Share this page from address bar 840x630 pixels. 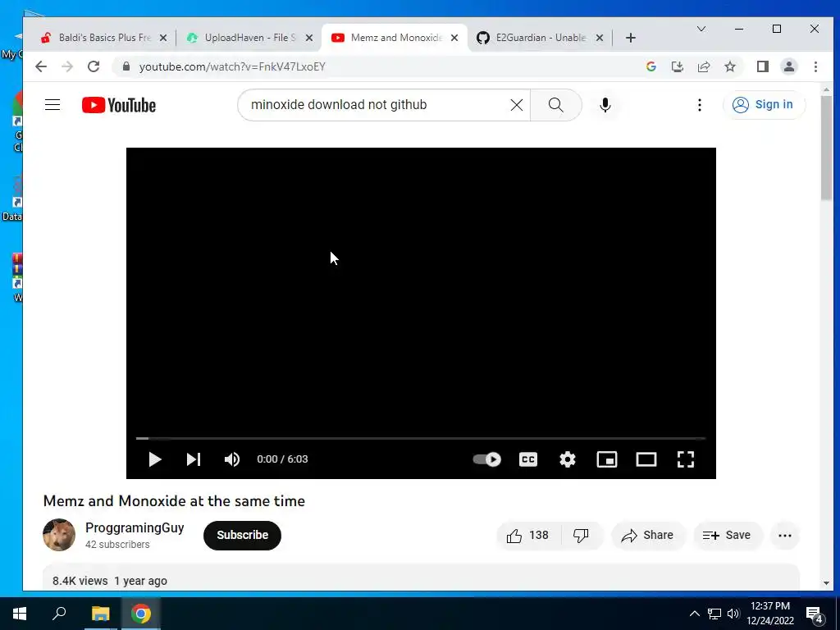[703, 66]
